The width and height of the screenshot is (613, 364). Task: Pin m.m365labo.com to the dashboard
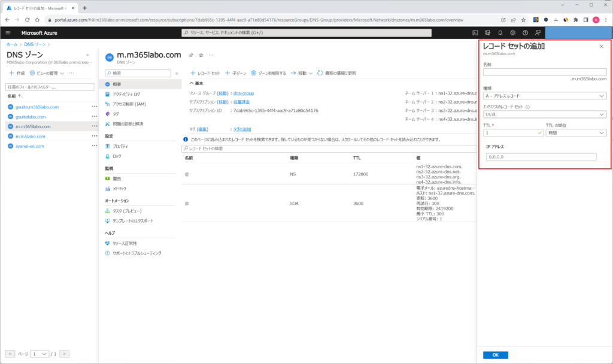191,55
